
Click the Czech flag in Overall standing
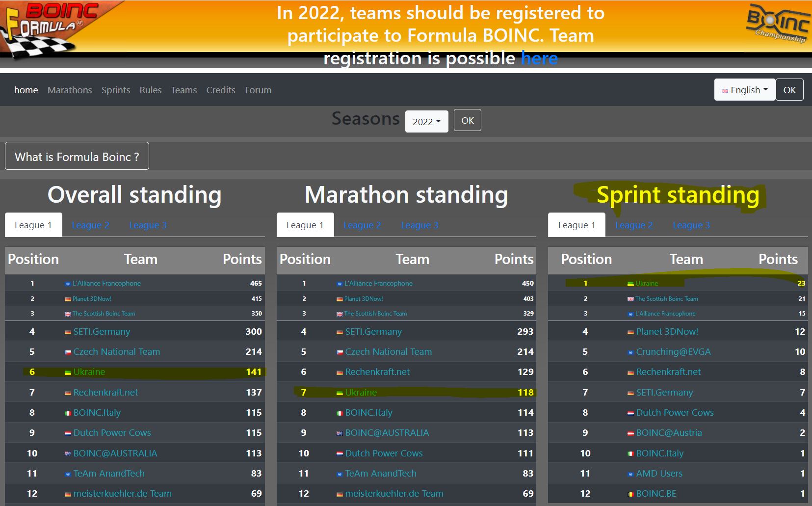[x=68, y=352]
